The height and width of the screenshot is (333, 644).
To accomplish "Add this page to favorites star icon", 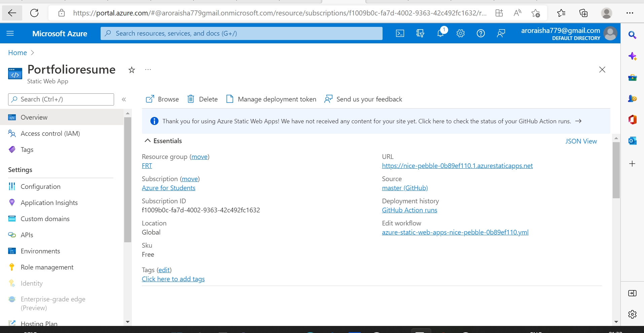I will [x=536, y=13].
